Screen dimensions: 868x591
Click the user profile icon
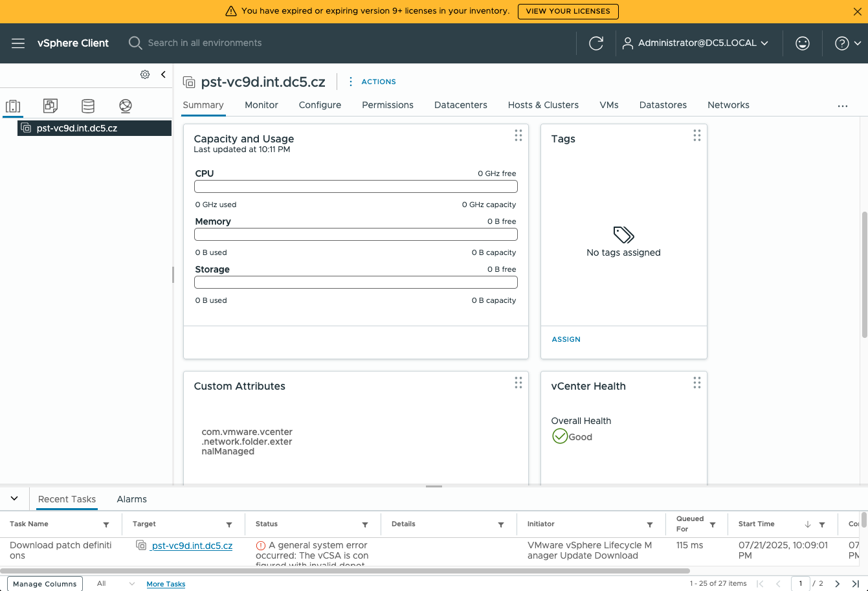[x=627, y=43]
